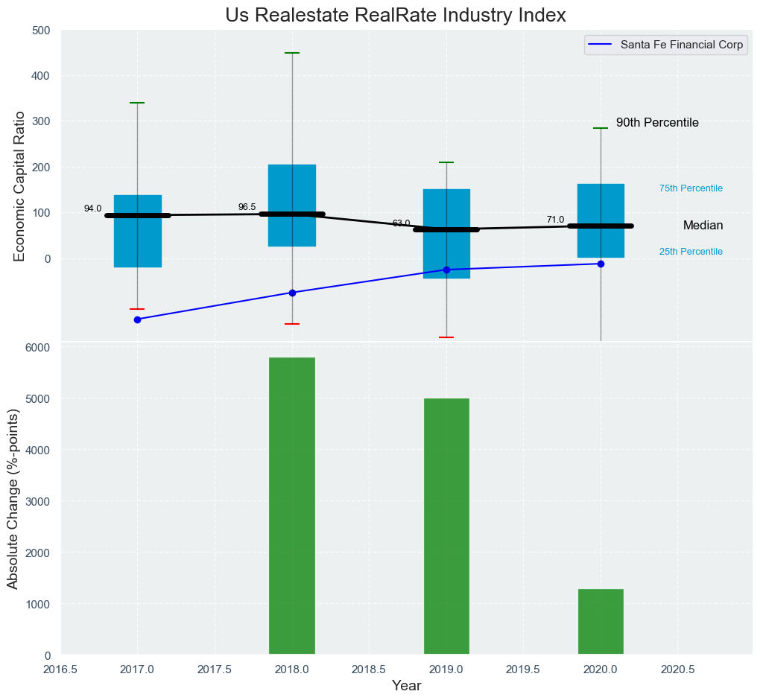
Task: Select the 2019 Santa Fe blue data point
Action: tap(446, 270)
